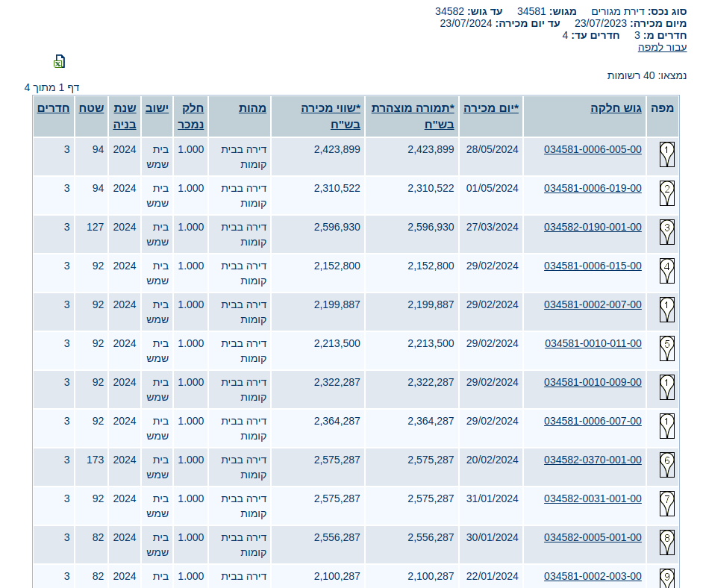Sort by שטח column header

click(x=92, y=108)
